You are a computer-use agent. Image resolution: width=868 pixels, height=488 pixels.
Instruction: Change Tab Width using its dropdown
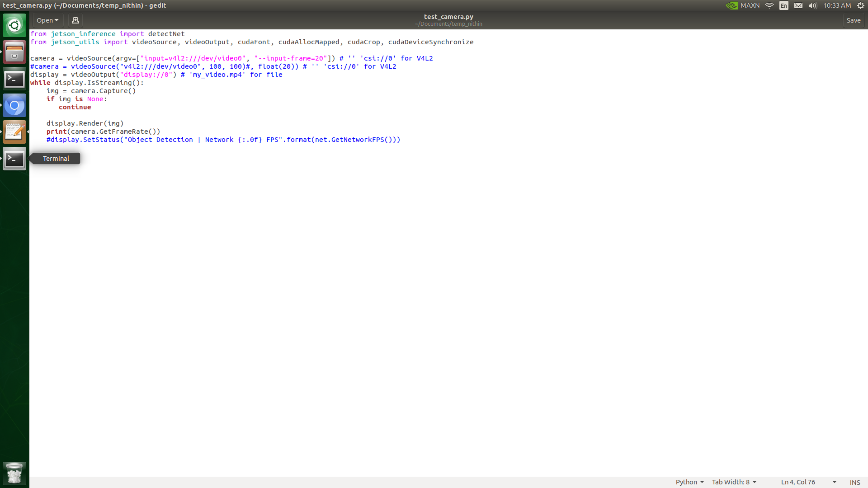tap(733, 482)
